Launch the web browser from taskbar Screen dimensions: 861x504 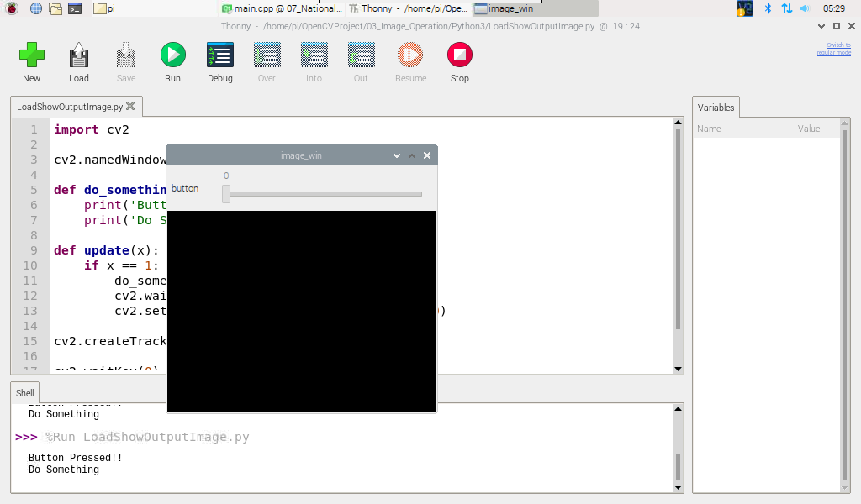point(35,8)
